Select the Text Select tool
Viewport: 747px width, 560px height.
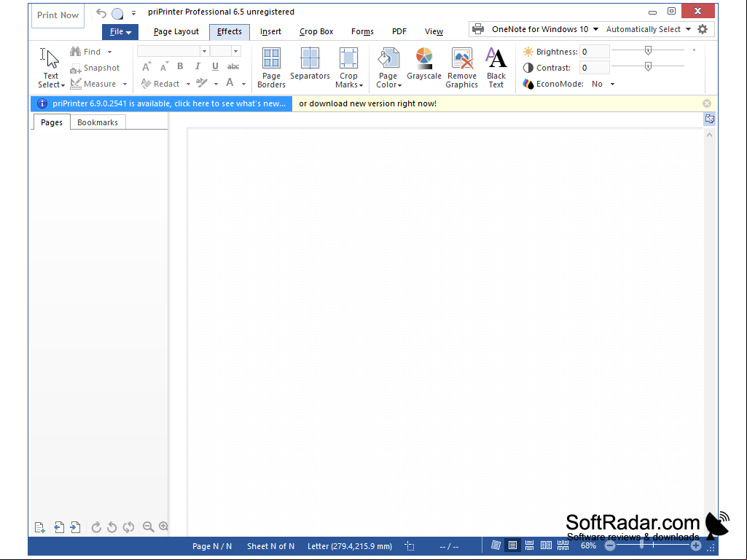point(51,68)
